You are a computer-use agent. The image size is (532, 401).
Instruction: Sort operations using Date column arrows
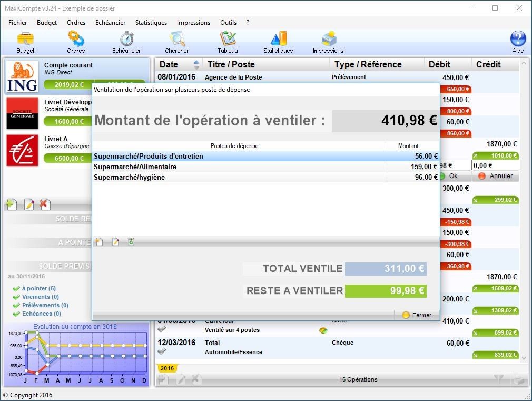pos(196,64)
